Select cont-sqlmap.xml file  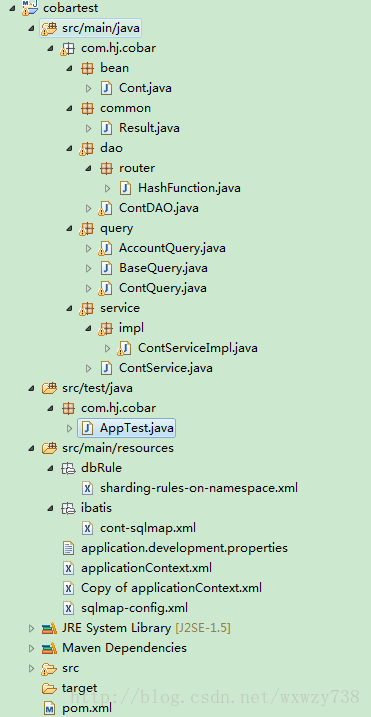[x=148, y=528]
